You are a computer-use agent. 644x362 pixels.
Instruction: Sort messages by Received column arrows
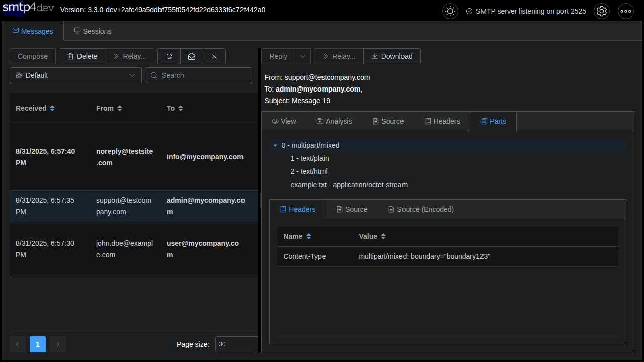click(x=52, y=108)
